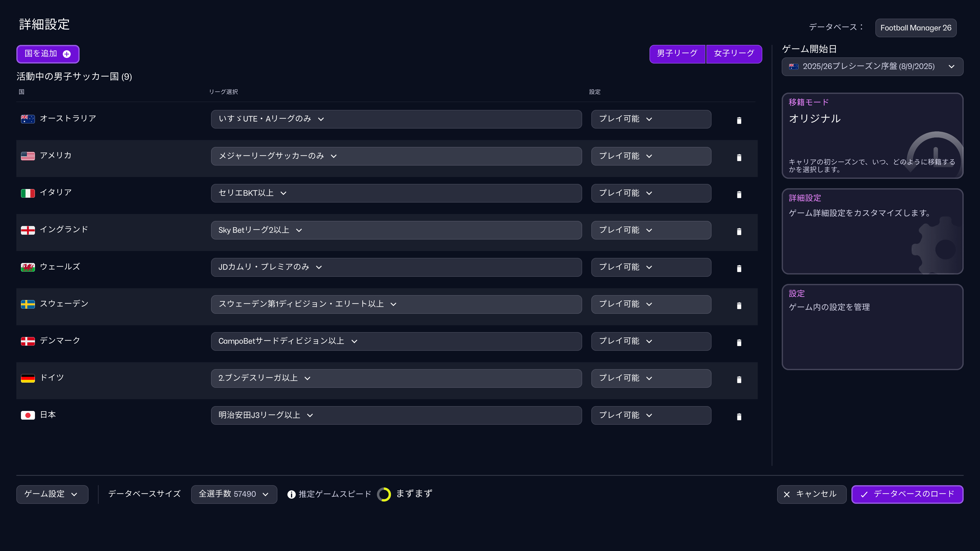
Task: Open the 全選手数 57490 dropdown
Action: [x=234, y=494]
